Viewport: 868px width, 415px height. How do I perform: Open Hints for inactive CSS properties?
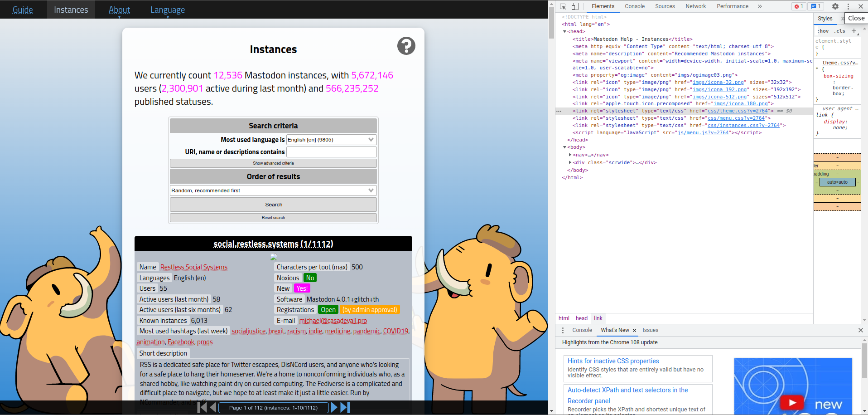coord(613,361)
